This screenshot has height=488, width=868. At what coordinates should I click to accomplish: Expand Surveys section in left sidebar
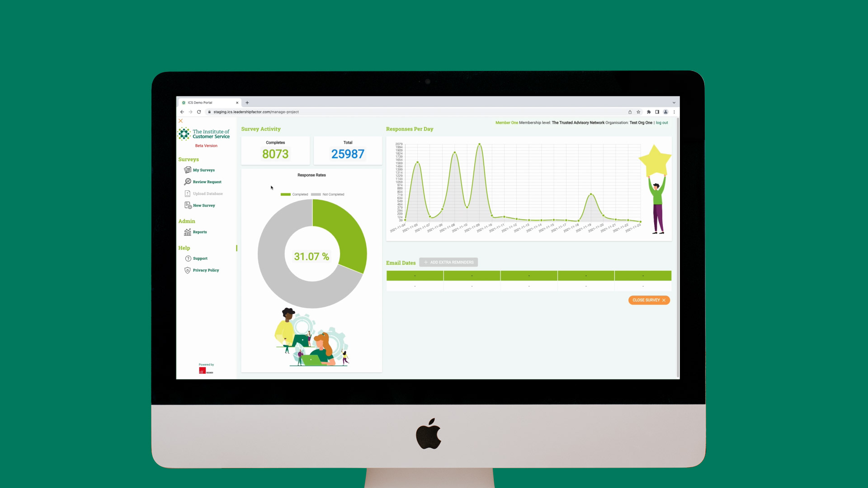(x=189, y=159)
